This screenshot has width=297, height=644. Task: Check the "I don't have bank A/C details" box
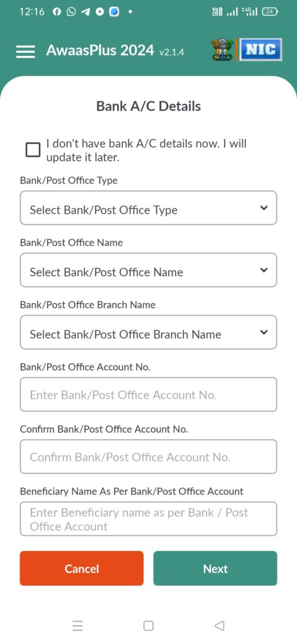pyautogui.click(x=33, y=150)
